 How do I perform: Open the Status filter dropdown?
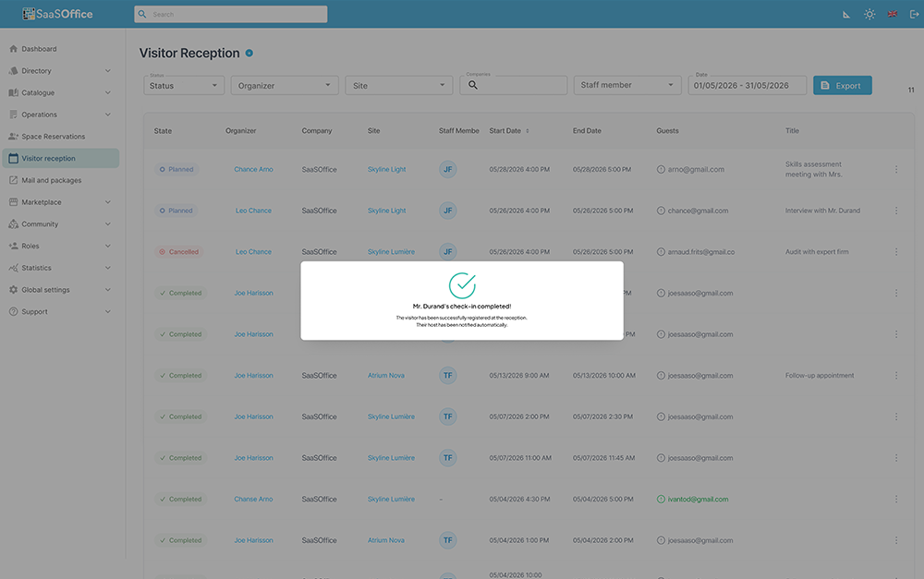184,85
